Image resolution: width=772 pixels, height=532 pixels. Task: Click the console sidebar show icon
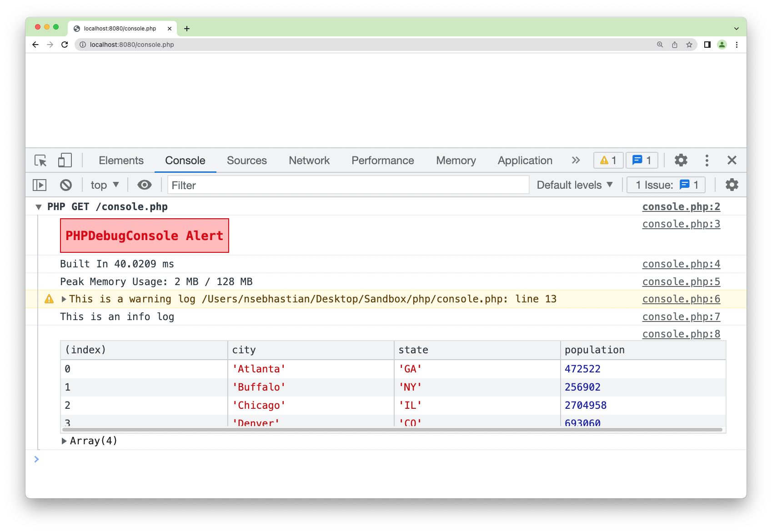click(40, 185)
